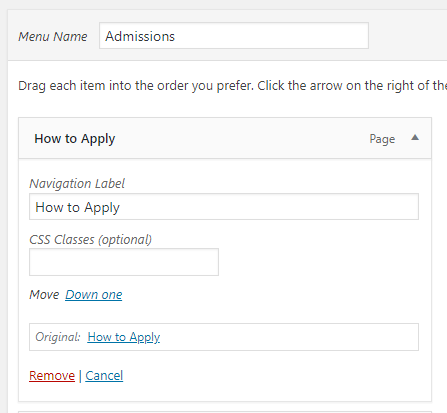Image resolution: width=447 pixels, height=413 pixels.
Task: Click the separator between Remove and Cancel
Action: [80, 376]
